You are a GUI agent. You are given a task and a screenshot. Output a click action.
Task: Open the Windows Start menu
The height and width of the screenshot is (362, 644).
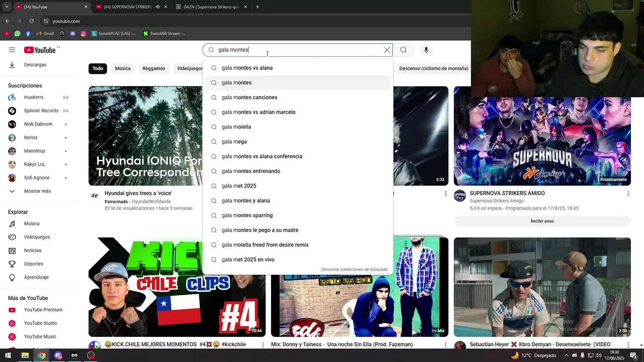[x=8, y=355]
